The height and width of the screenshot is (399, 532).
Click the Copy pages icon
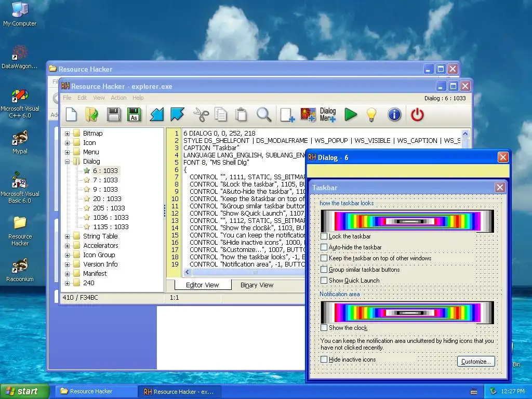pyautogui.click(x=221, y=115)
